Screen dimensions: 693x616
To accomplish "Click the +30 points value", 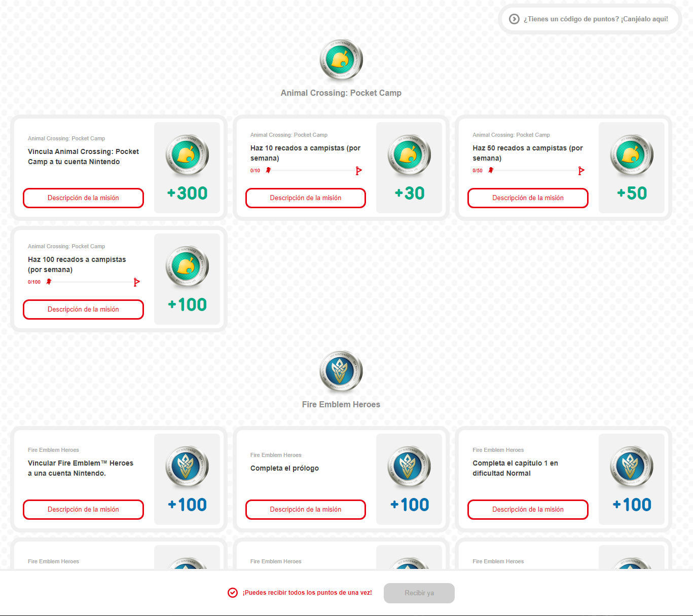I will (x=409, y=193).
